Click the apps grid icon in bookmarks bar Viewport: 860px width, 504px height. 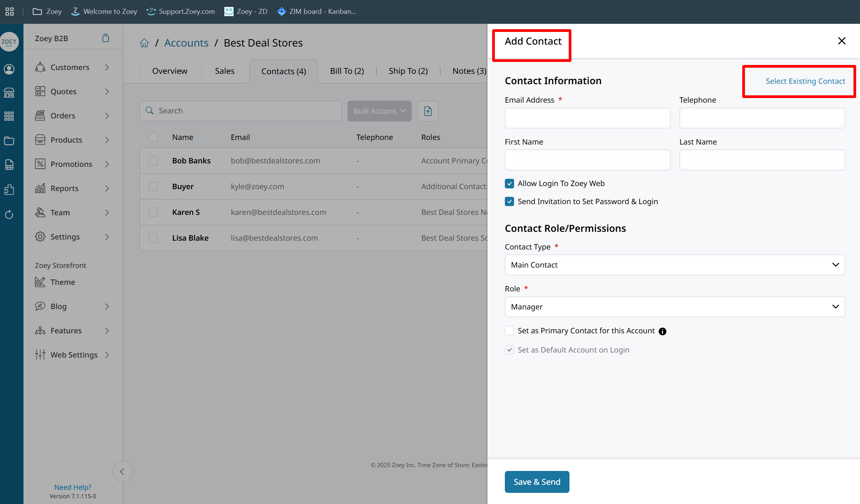pyautogui.click(x=10, y=12)
